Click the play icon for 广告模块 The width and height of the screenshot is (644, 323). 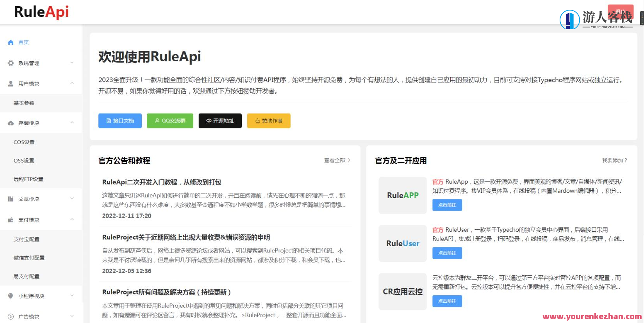[x=11, y=316]
